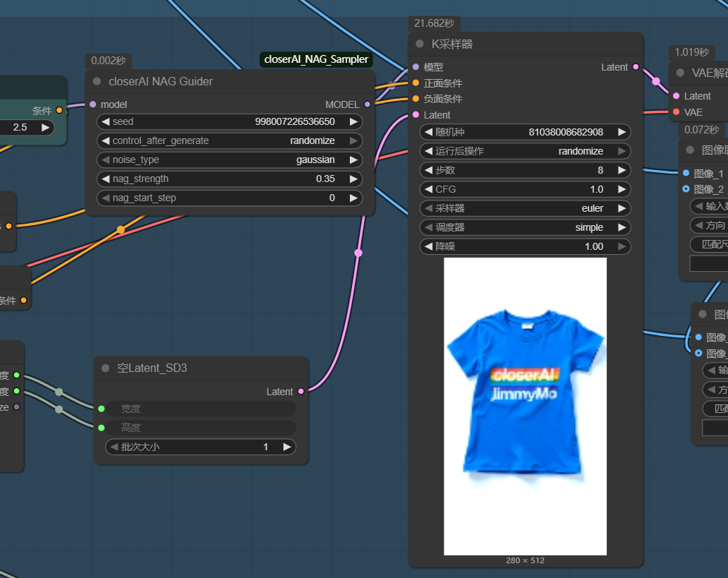Click the 280 × 512 size label
Screen dimensions: 728x578
[x=525, y=560]
